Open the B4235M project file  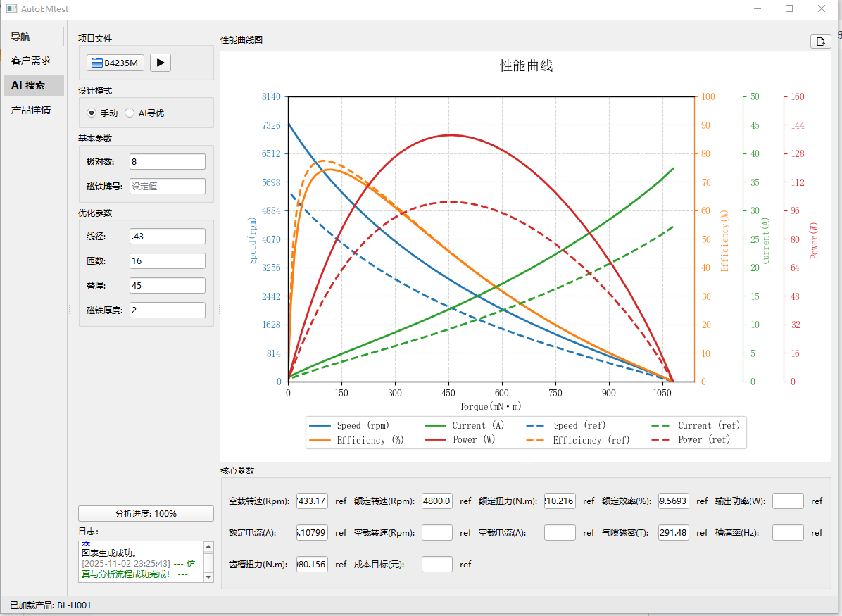pos(115,63)
